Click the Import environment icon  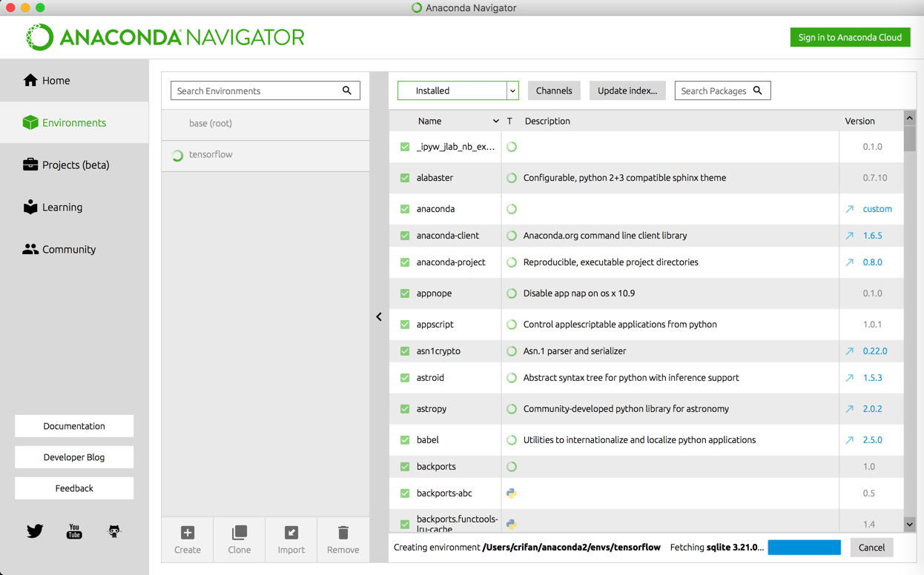pyautogui.click(x=291, y=533)
